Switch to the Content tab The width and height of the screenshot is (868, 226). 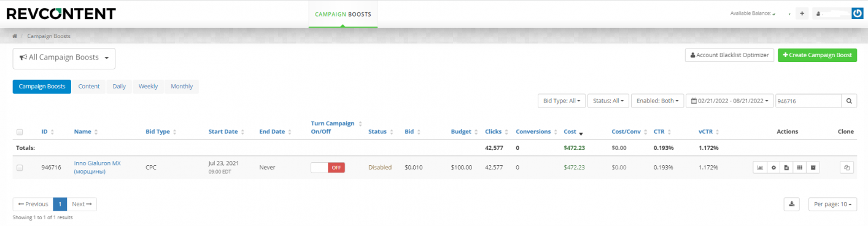click(x=89, y=87)
